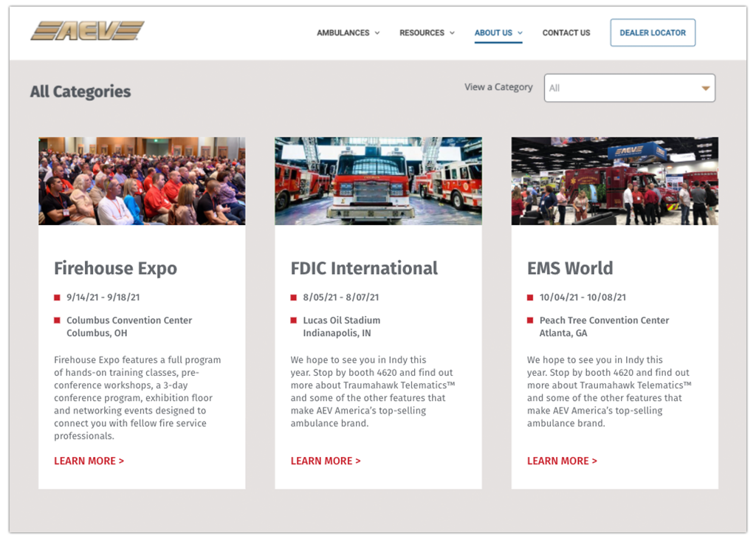Open the EMS World show floor photo
The image size is (756, 539).
point(615,181)
